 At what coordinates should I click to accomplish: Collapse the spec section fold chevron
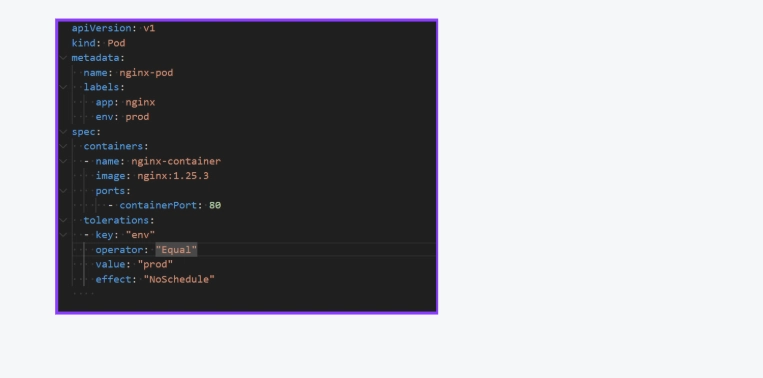pyautogui.click(x=63, y=132)
